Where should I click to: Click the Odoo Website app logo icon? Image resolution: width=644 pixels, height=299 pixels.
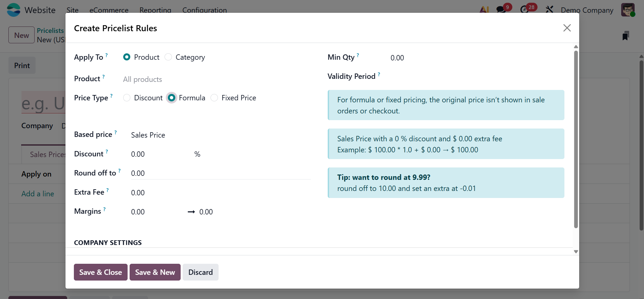(13, 10)
